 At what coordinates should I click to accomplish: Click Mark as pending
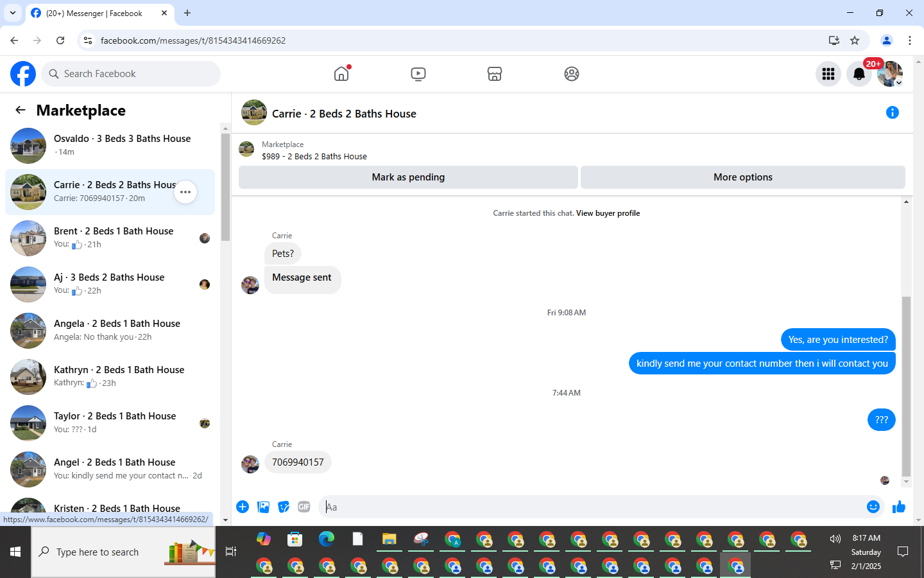408,177
